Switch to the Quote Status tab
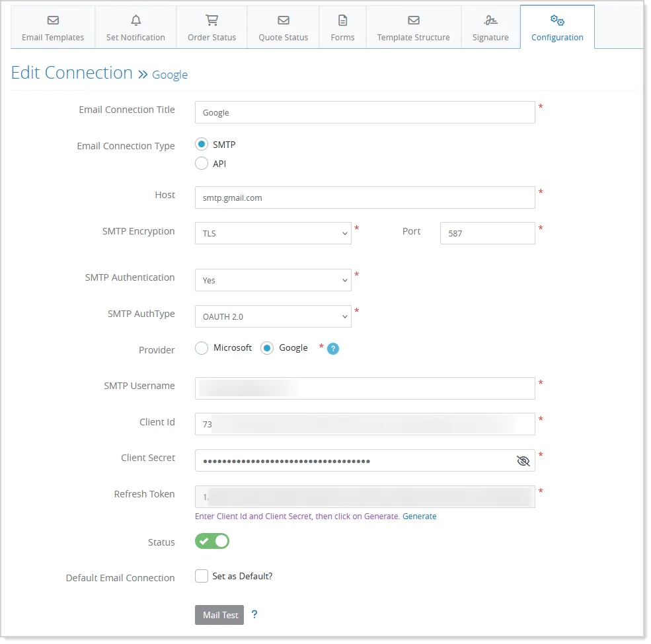This screenshot has height=644, width=651. 283,27
